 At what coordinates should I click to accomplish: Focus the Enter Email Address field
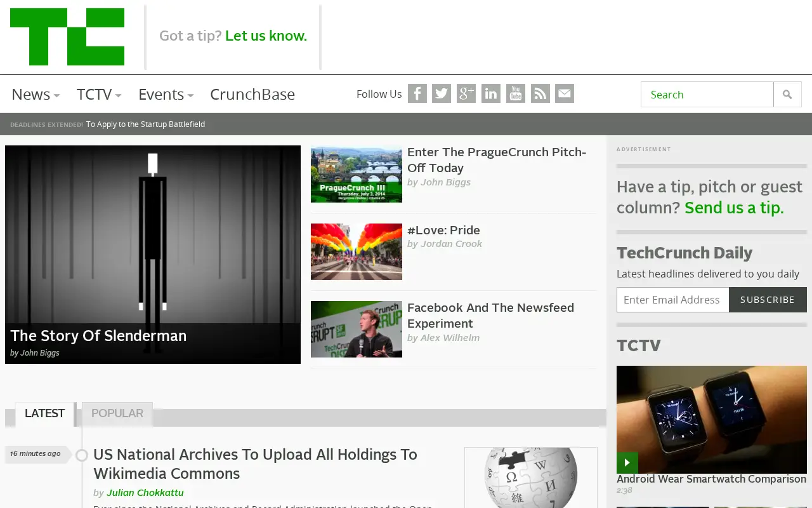(672, 300)
